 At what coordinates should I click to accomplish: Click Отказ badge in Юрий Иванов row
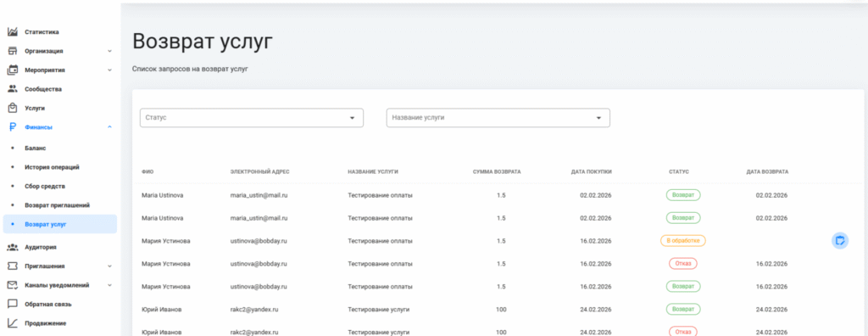pos(682,332)
